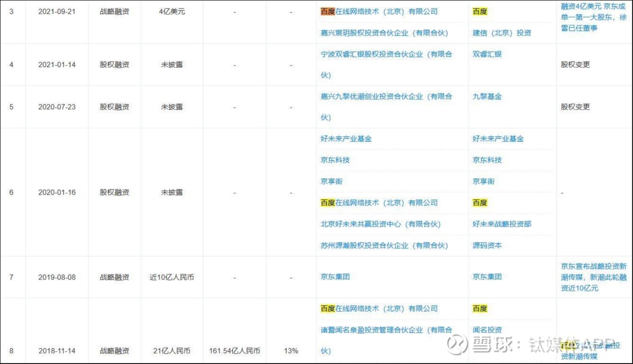This screenshot has height=364, width=633.
Task: Click 京东科技 in the investor column
Action: click(x=335, y=160)
